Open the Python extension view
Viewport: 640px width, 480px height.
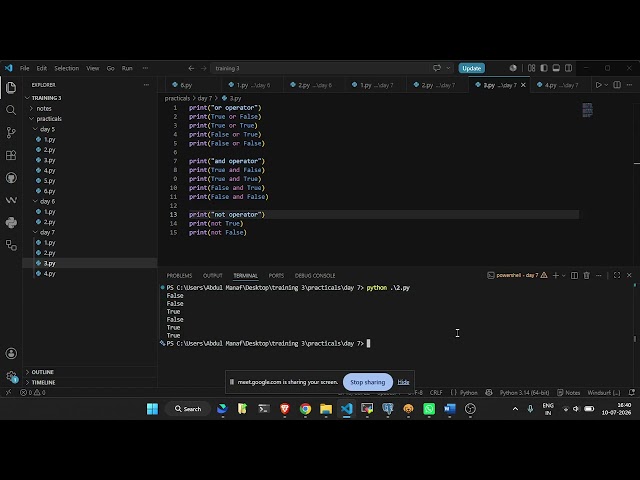[11, 222]
